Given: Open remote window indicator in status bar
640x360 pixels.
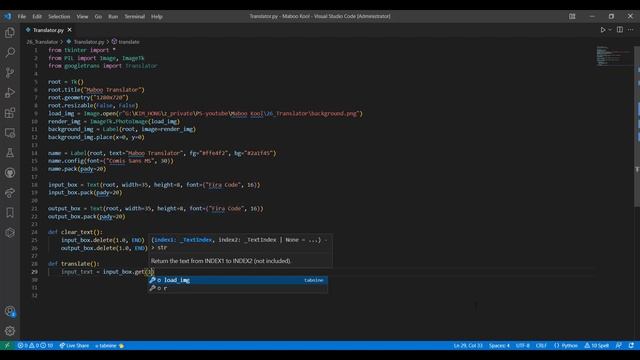Looking at the screenshot, I should tap(7, 345).
